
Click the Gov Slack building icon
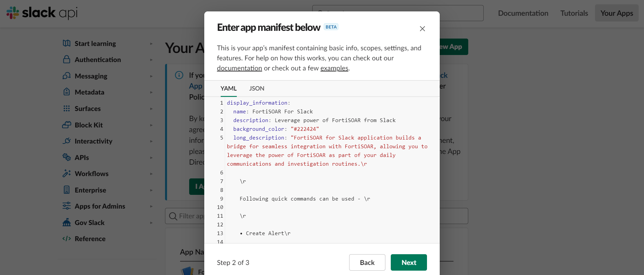point(66,222)
